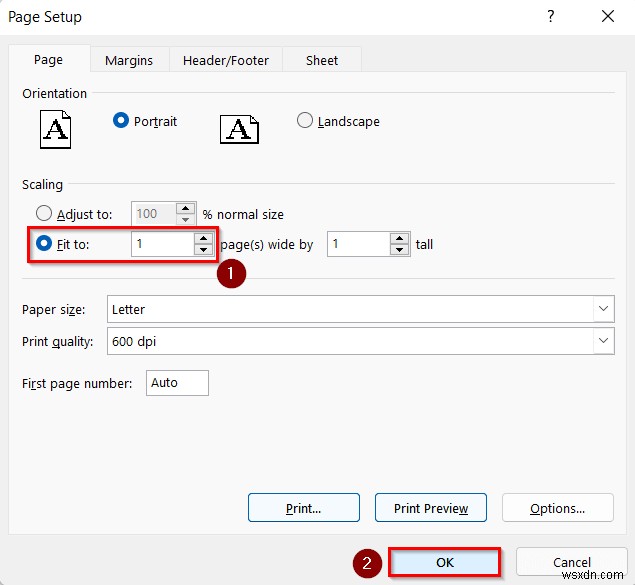Increase pages wide count

click(203, 238)
